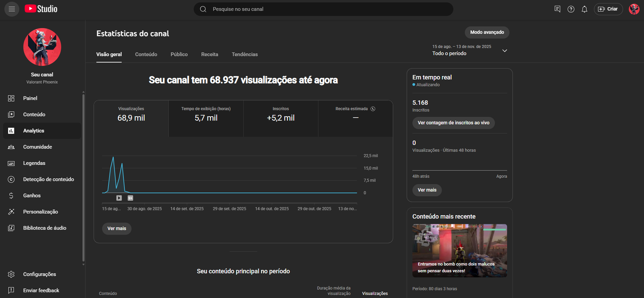
Task: Expand the date range period dropdown
Action: 504,51
